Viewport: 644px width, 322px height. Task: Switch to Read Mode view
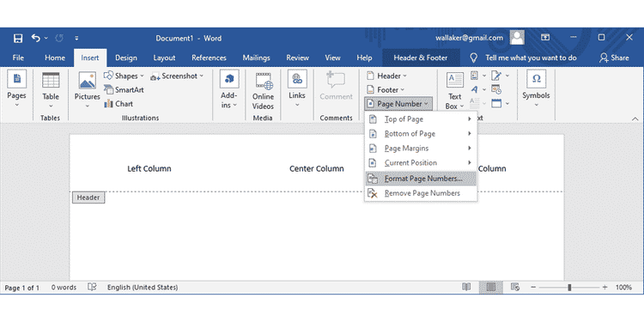coord(466,287)
